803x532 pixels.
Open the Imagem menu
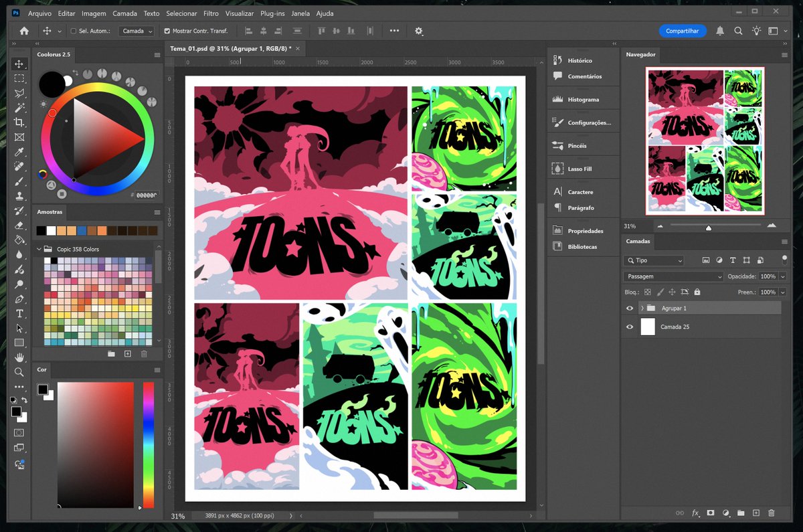coord(94,13)
